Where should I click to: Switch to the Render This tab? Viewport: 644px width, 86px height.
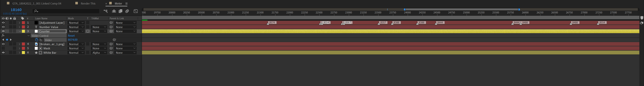(x=88, y=4)
